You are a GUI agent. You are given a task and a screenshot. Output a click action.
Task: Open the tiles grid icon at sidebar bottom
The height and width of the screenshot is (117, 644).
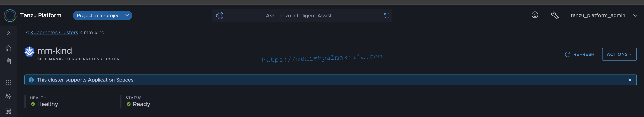point(8,111)
